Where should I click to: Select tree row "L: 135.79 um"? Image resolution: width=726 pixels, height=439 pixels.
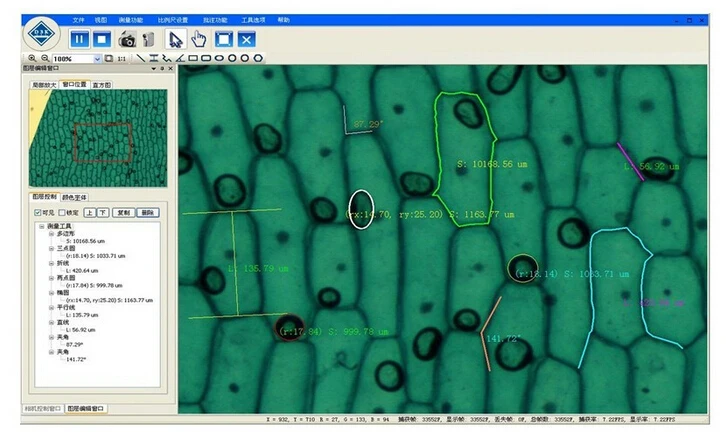(x=82, y=315)
